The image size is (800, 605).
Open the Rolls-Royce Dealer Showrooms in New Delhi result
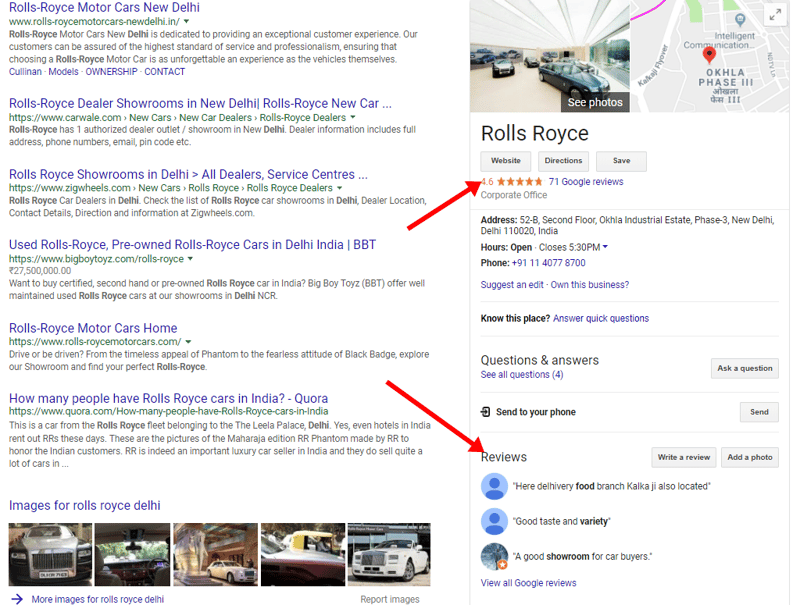pos(200,103)
